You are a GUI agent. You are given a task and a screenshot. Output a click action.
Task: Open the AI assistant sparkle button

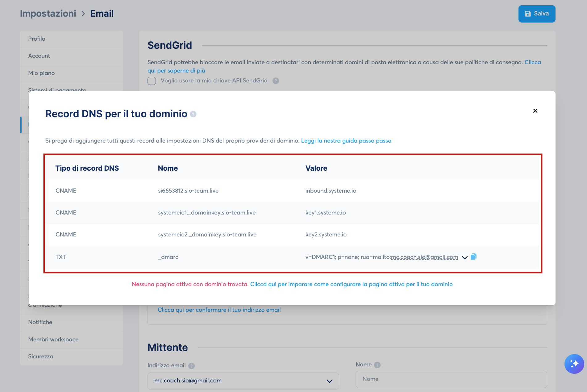point(574,364)
